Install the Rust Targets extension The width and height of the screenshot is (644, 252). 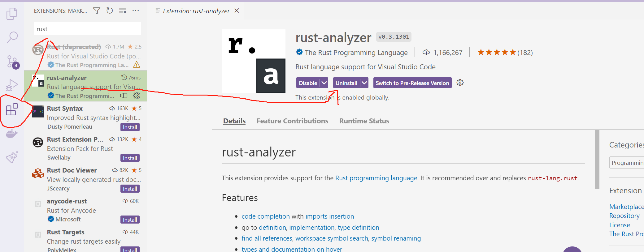pyautogui.click(x=130, y=249)
